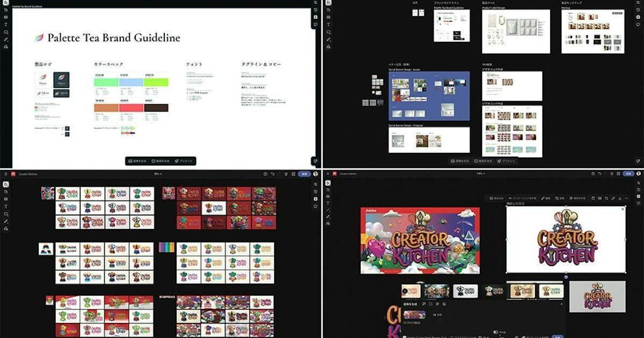Select the Text tool in Creator Kitchen 5% board
The image size is (644, 338).
pyautogui.click(x=5, y=206)
